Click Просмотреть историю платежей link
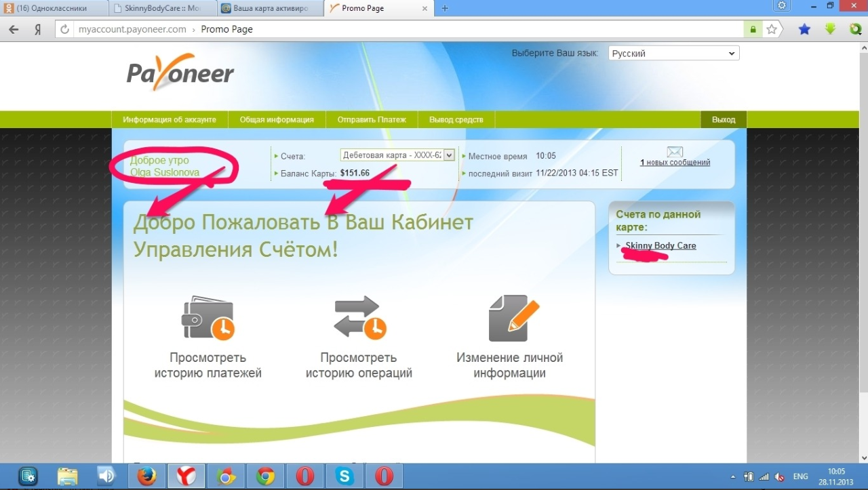868x490 pixels. click(208, 365)
